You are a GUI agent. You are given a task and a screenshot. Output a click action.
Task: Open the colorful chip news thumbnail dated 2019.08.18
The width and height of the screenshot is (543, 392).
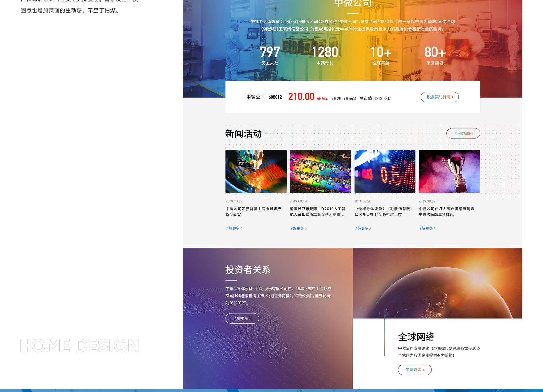click(320, 172)
